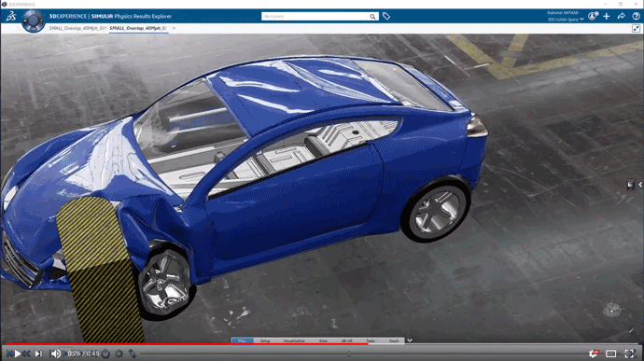The height and width of the screenshot is (361, 644).
Task: Click the share arrow icon
Action: coord(621,16)
